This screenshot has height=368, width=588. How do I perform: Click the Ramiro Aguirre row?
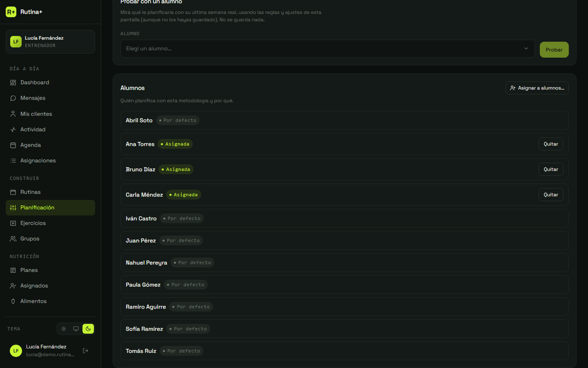pyautogui.click(x=345, y=307)
